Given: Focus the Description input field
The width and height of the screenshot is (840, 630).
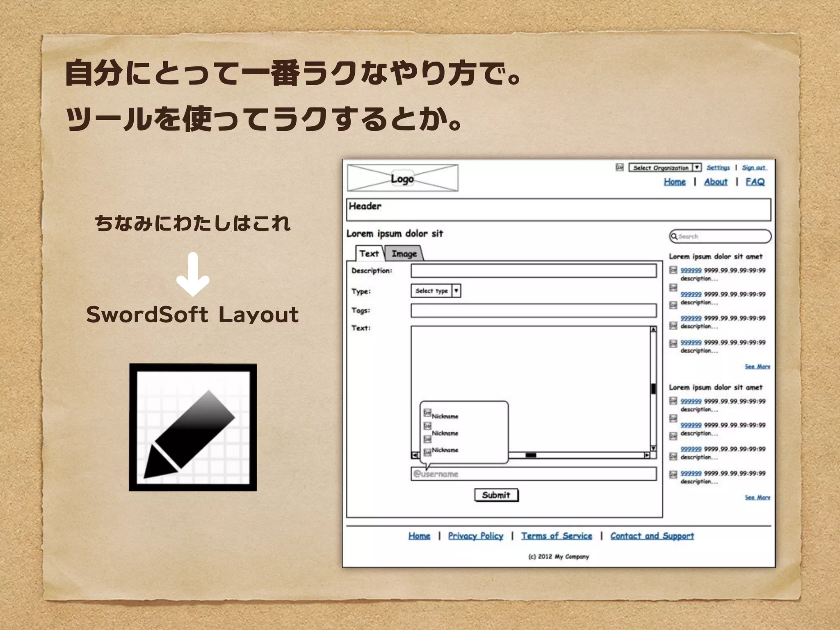Looking at the screenshot, I should (x=534, y=271).
